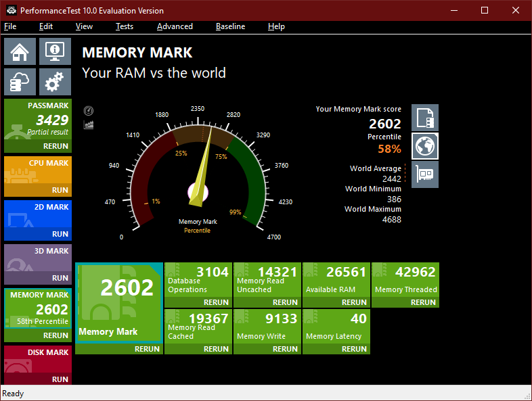This screenshot has width=532, height=401.
Task: Open the Advanced menu
Action: coord(175,26)
